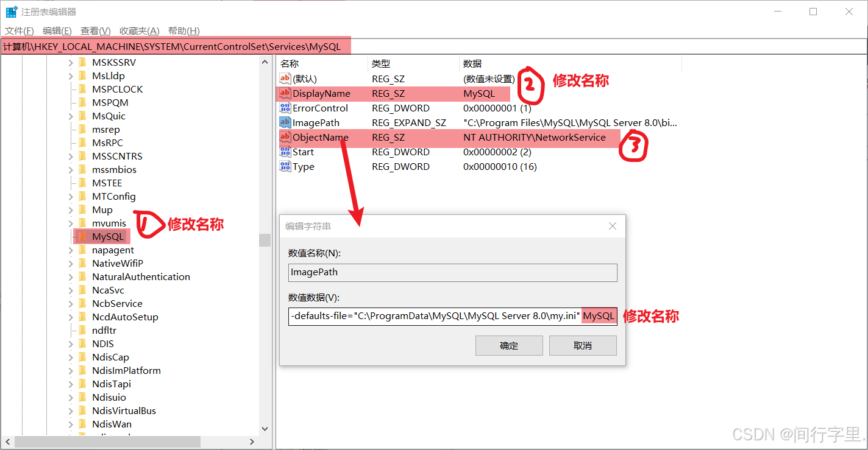Screen dimensions: 868x450
Task: Select the MySQL key in the tree
Action: click(108, 236)
